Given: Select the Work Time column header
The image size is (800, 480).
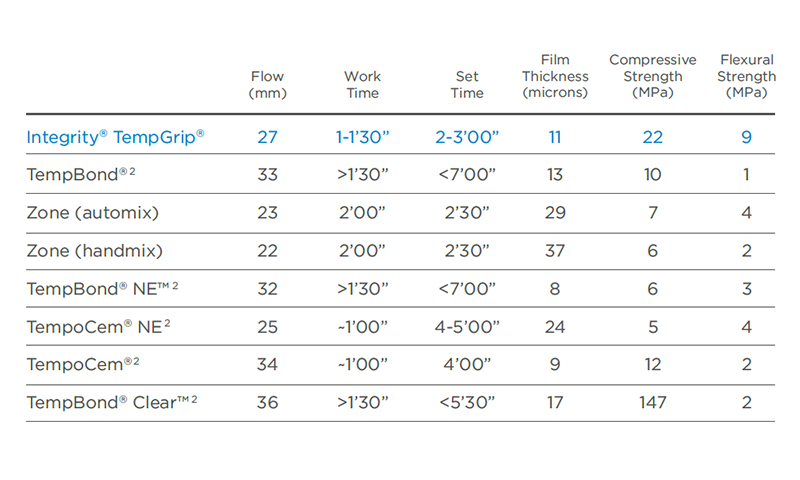Looking at the screenshot, I should pos(362,84).
